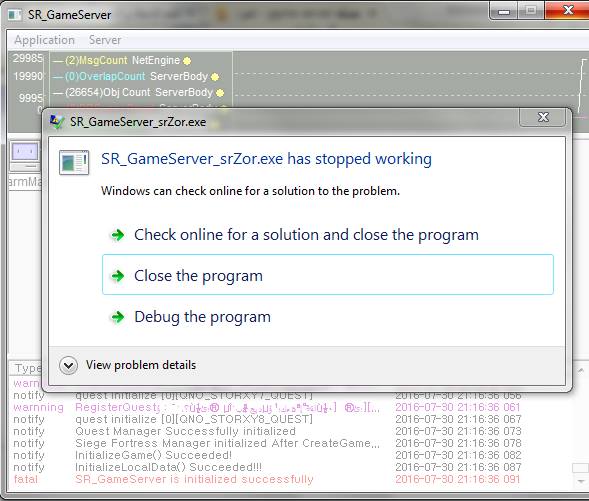The height and width of the screenshot is (501, 589).
Task: Select the RegisterQuest warnning log row
Action: (x=267, y=407)
